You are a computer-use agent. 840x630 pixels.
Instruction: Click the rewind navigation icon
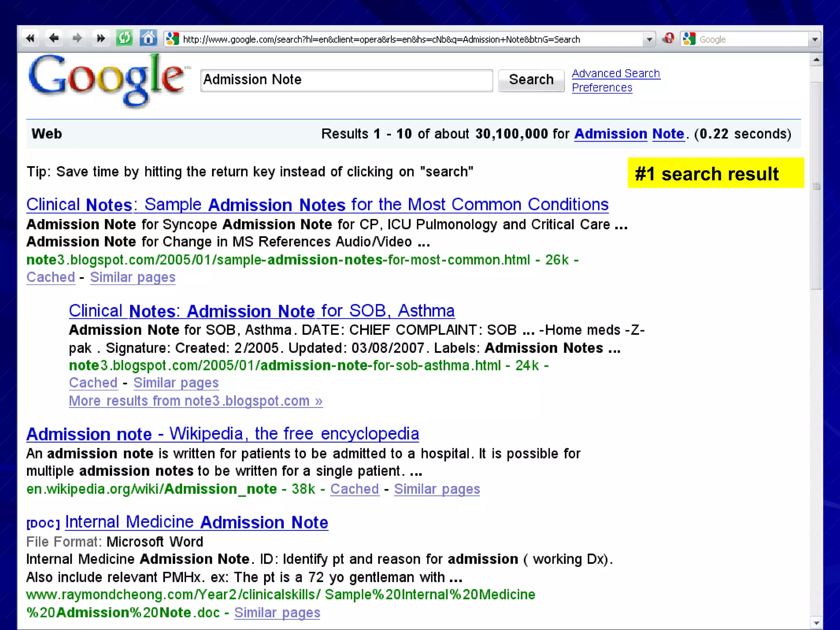click(x=30, y=39)
